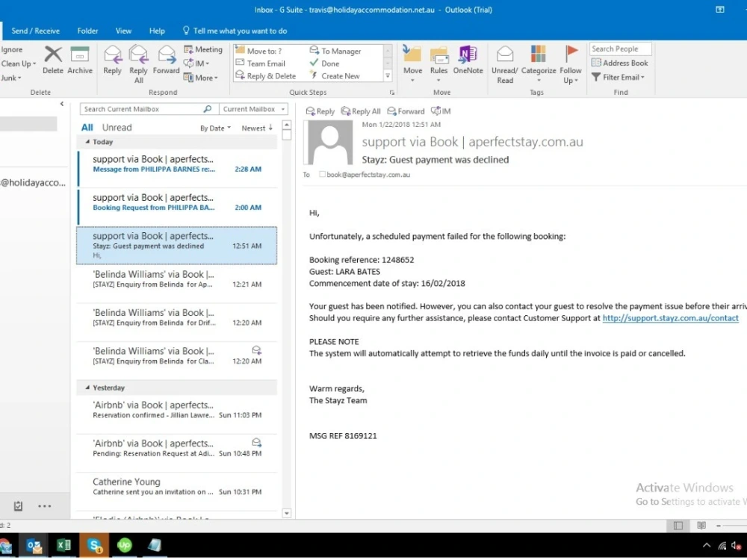Image resolution: width=747 pixels, height=560 pixels.
Task: Create a Meeting reply
Action: point(203,49)
